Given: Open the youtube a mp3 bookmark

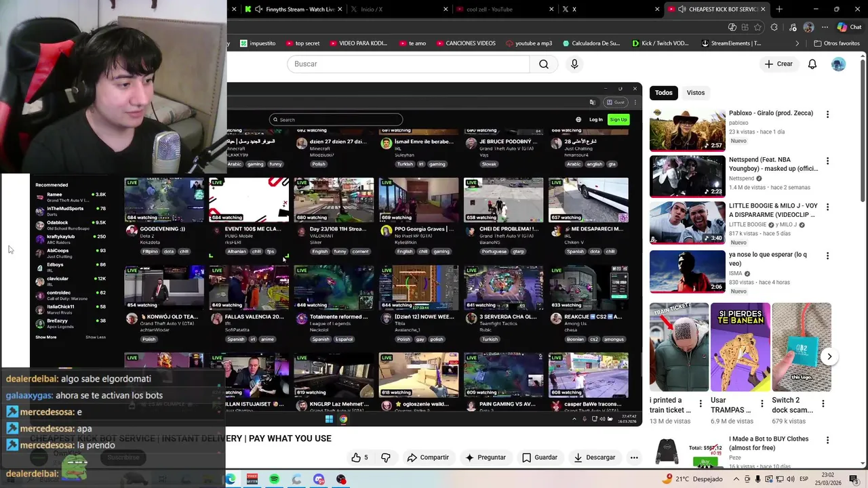Looking at the screenshot, I should pyautogui.click(x=529, y=43).
